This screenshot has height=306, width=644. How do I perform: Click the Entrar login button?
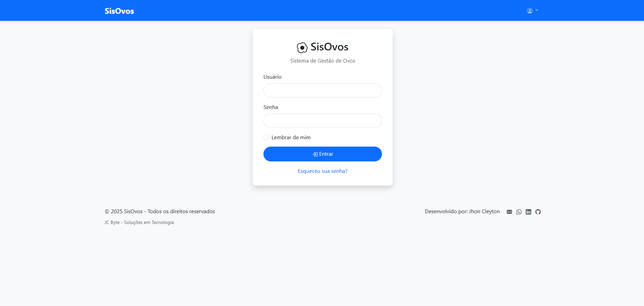click(x=322, y=154)
